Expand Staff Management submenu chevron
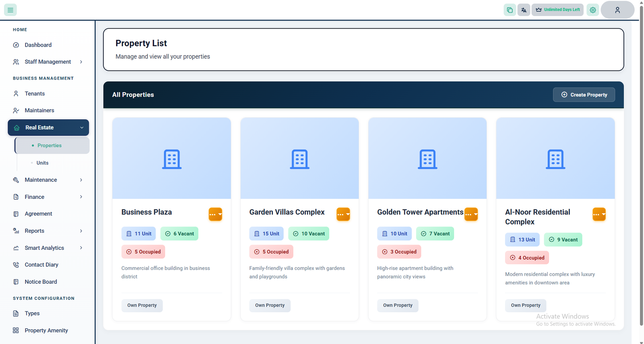Viewport: 644px width, 344px height. 81,62
